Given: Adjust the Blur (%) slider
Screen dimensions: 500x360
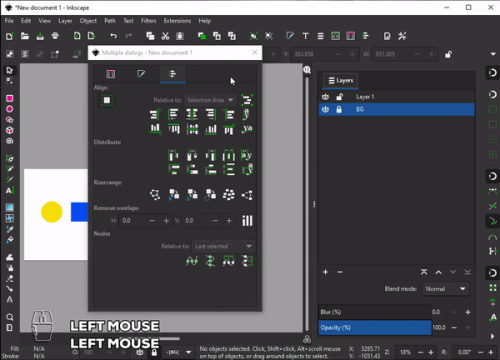Looking at the screenshot, I should [x=375, y=312].
